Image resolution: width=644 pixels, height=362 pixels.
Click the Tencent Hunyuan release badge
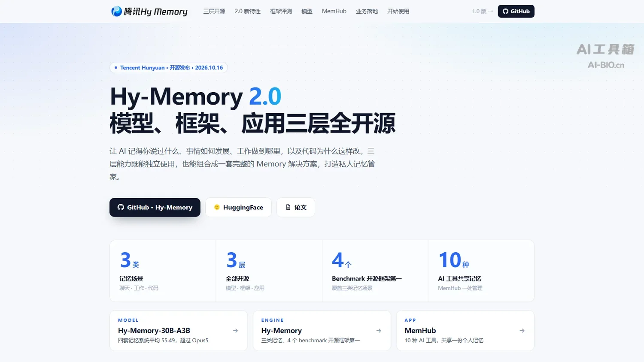[168, 68]
